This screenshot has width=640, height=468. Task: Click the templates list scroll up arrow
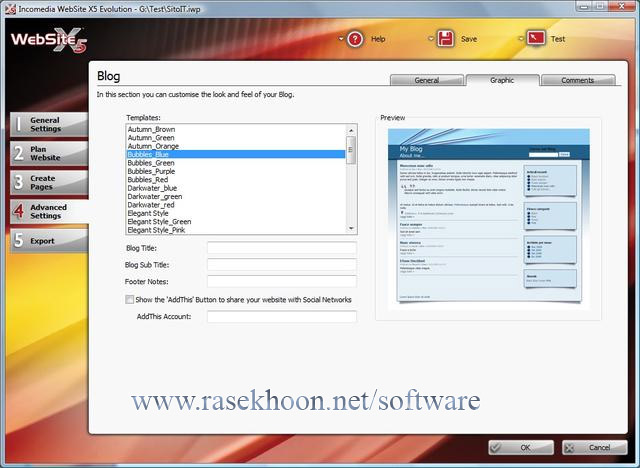point(351,130)
